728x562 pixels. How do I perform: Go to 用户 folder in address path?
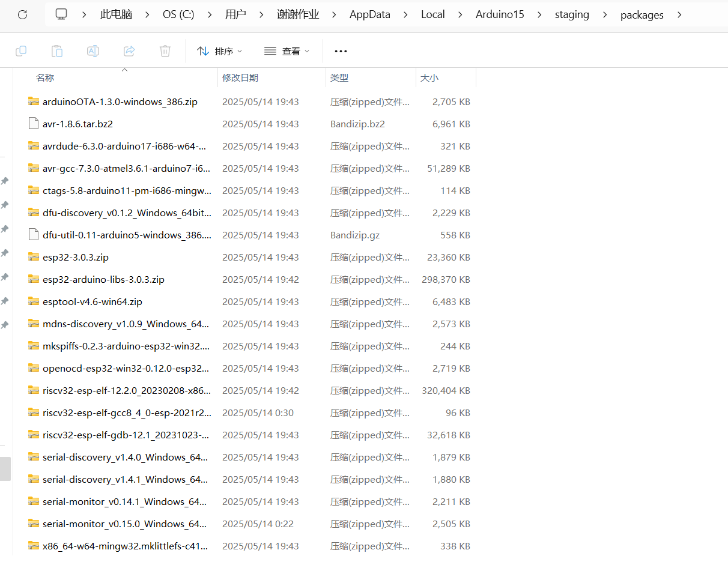point(235,14)
